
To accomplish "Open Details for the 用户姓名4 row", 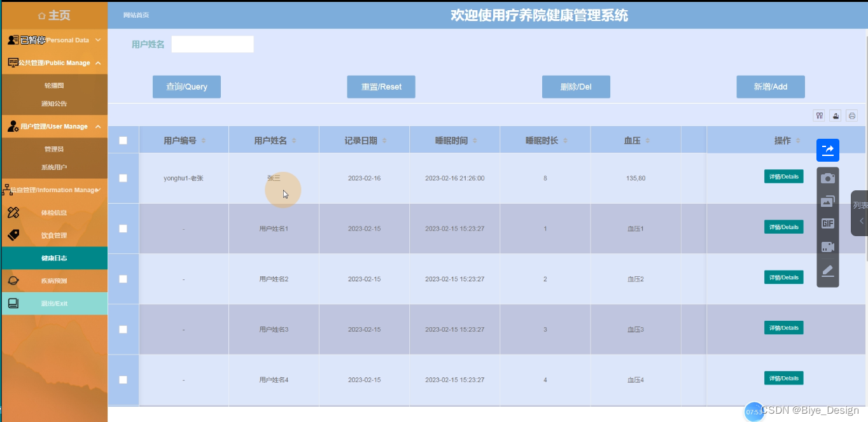I will [783, 377].
